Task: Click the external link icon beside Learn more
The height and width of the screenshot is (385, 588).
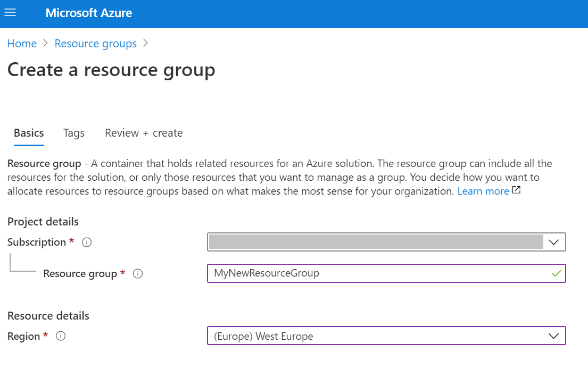Action: pyautogui.click(x=516, y=190)
